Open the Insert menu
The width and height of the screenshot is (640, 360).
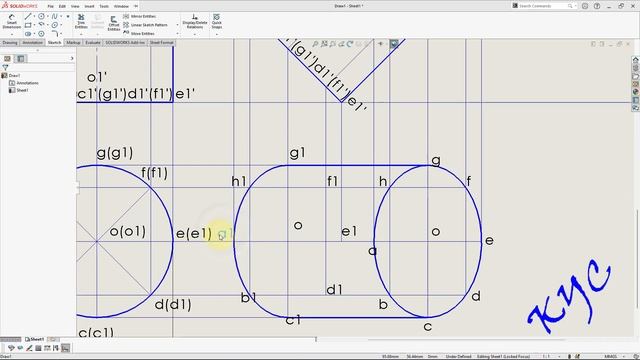[89, 6]
